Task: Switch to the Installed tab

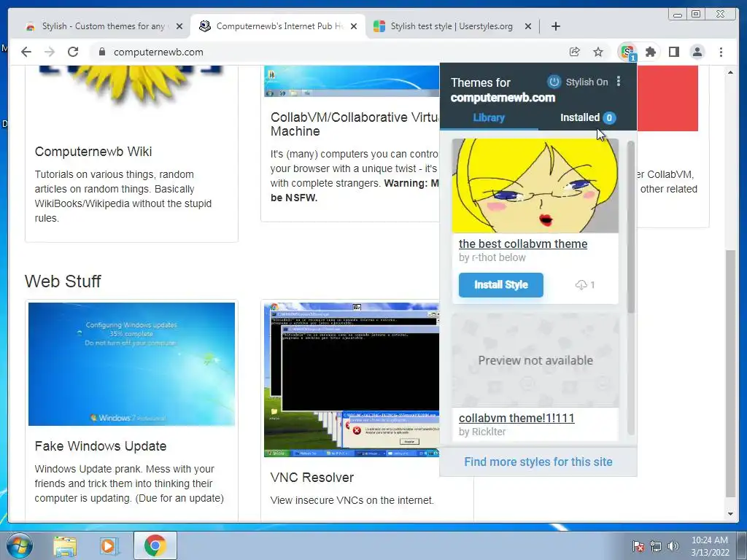Action: tap(588, 117)
